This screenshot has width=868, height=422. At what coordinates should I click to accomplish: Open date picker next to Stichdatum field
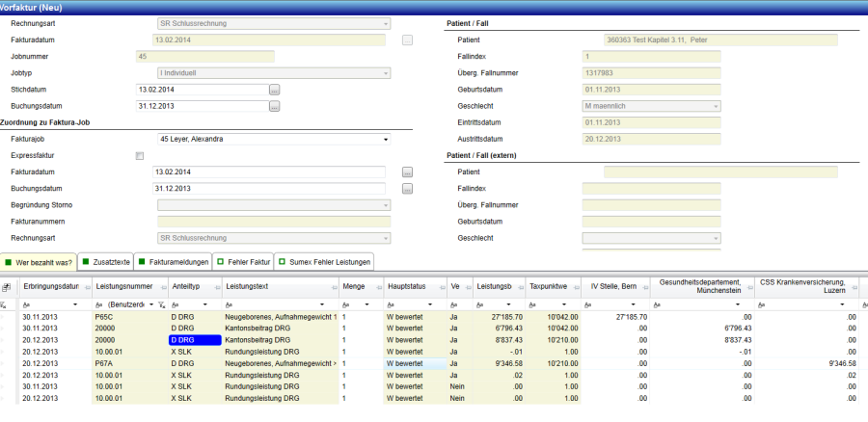click(274, 90)
